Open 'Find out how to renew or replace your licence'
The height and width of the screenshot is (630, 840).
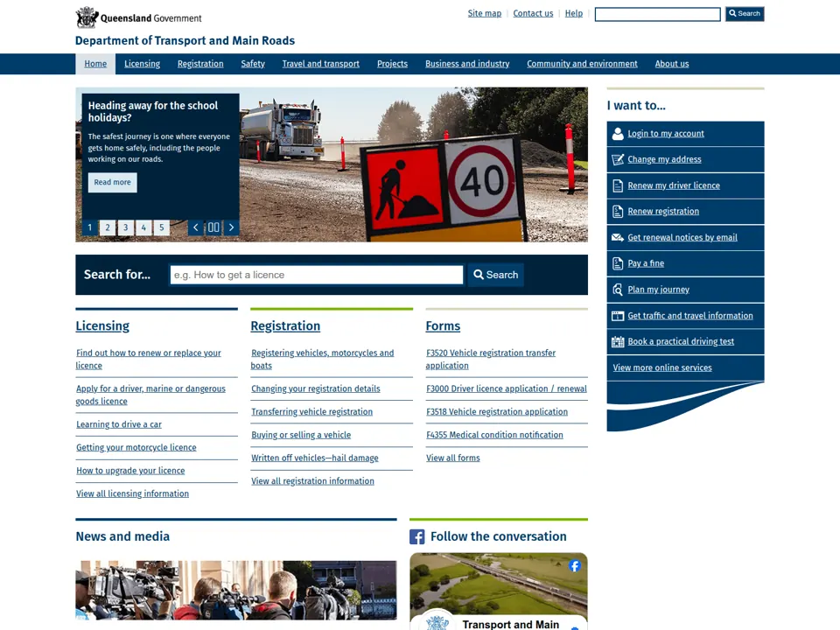(149, 360)
